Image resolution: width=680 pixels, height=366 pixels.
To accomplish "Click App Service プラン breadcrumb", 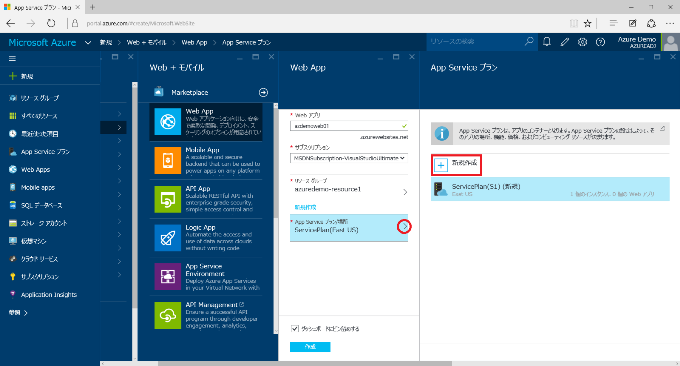I will coord(246,42).
